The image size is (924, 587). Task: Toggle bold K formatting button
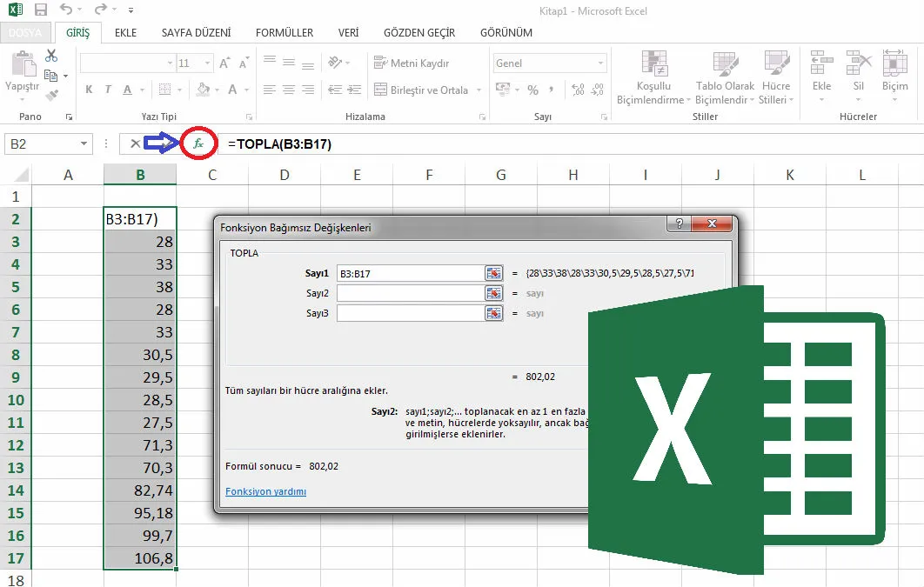coord(89,90)
